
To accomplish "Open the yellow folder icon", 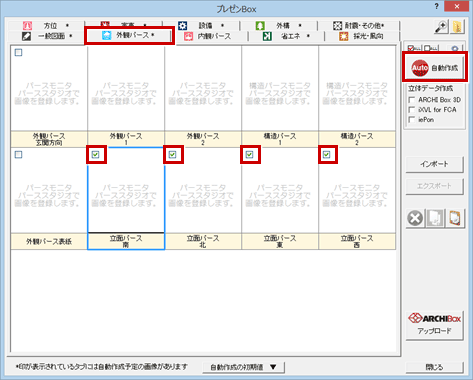I will [458, 27].
